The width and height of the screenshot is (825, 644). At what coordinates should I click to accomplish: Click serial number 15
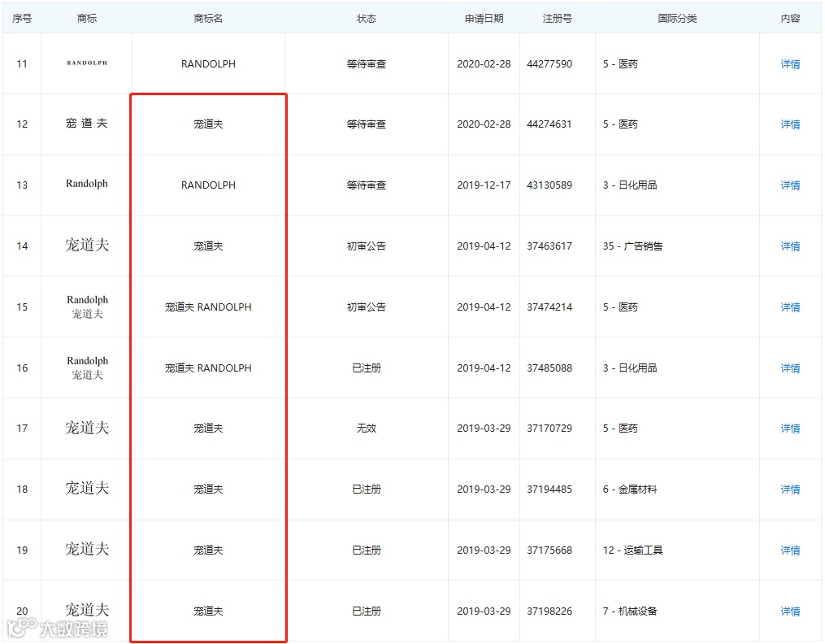(22, 307)
